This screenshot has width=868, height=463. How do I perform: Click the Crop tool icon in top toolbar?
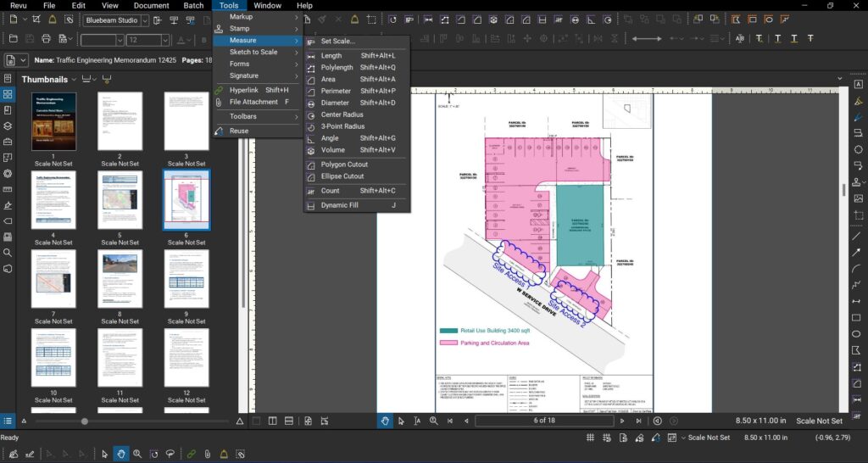coord(36,20)
